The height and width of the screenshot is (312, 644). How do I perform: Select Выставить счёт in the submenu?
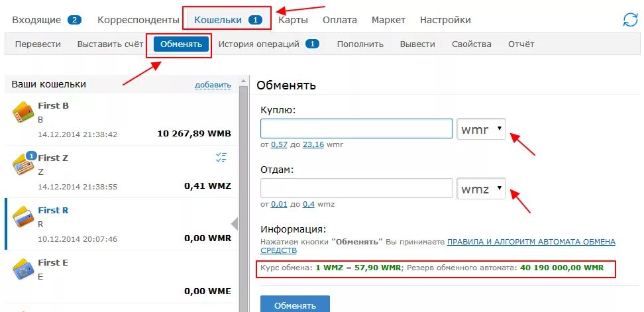click(x=110, y=44)
